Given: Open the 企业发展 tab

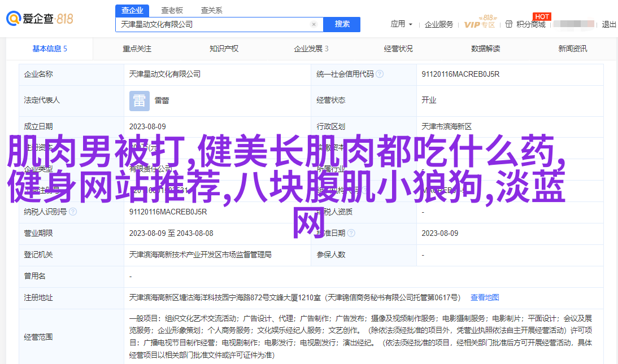Looking at the screenshot, I should coord(311,49).
